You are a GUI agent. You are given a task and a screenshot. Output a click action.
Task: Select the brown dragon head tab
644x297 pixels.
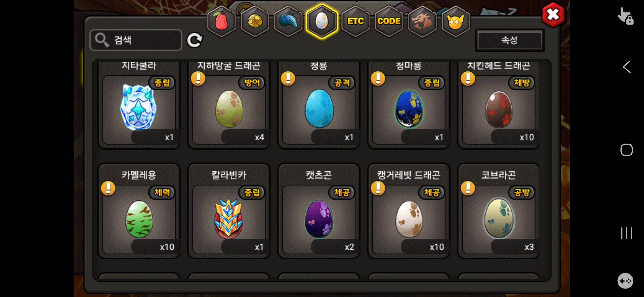(422, 21)
